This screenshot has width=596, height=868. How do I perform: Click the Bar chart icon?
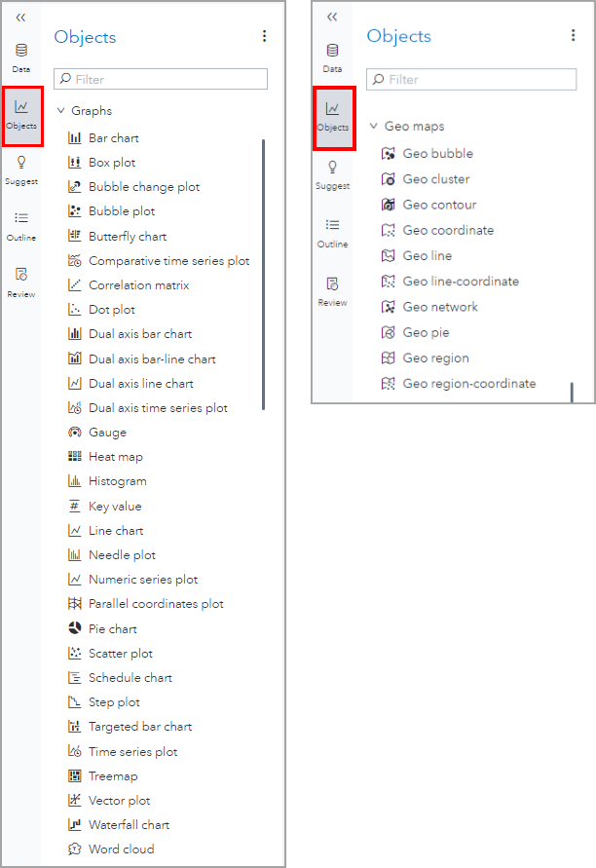tap(74, 138)
